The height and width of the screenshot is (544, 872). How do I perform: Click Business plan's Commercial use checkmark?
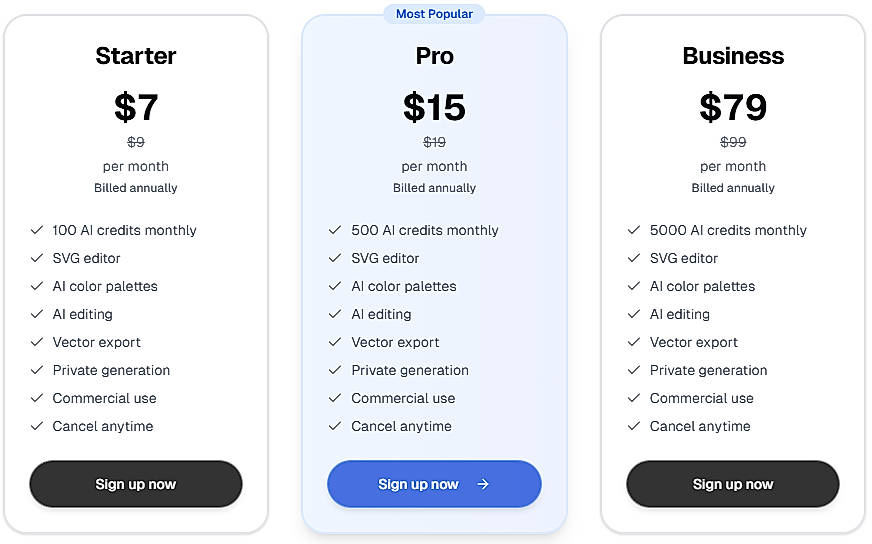click(634, 398)
